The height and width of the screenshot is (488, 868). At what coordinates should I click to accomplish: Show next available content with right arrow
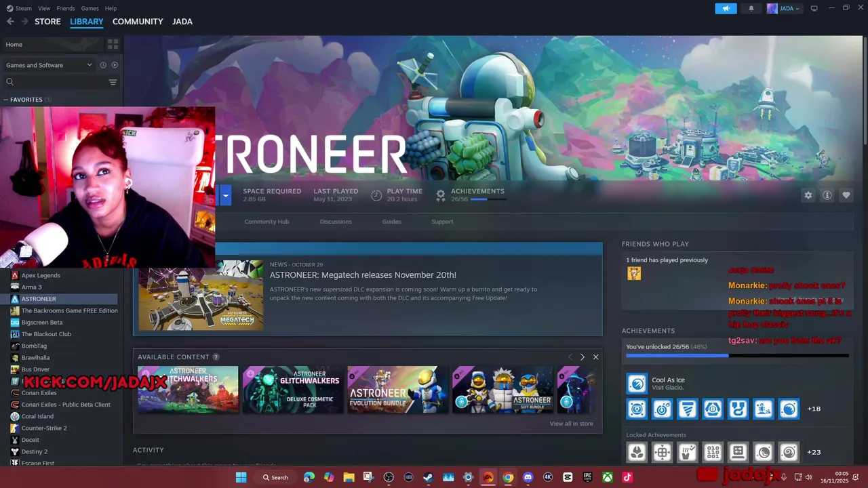582,357
